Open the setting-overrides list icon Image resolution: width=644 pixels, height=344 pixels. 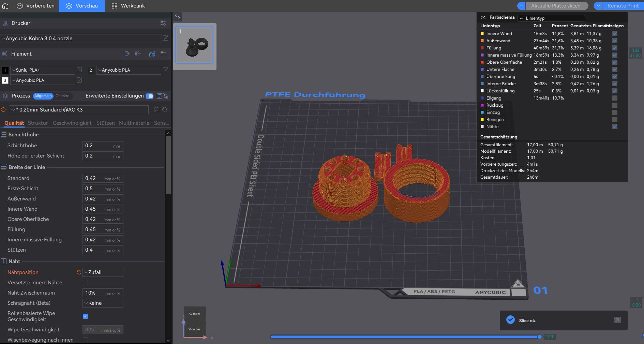pyautogui.click(x=159, y=96)
